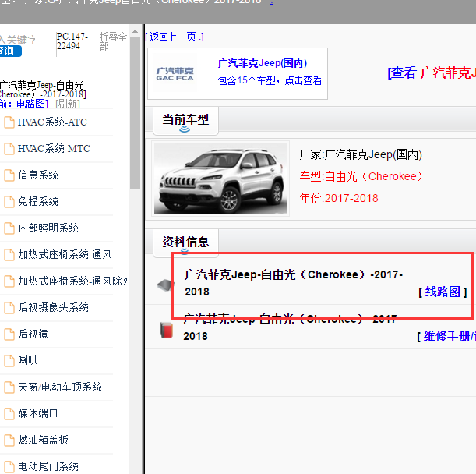Open 信息系统 wiring entry
Screen dimensions: 476x474
point(38,175)
